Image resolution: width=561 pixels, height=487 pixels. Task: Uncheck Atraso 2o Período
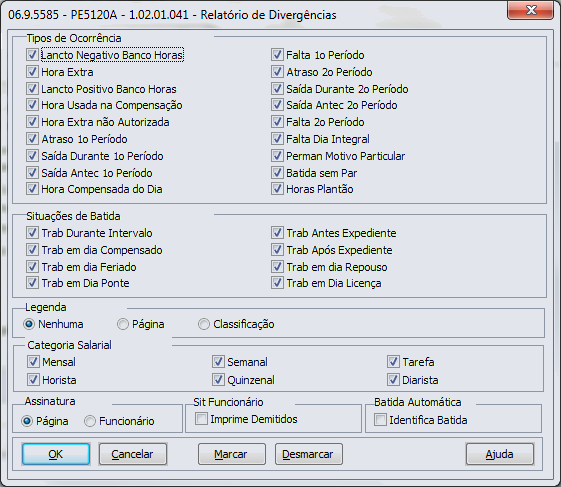(x=277, y=72)
